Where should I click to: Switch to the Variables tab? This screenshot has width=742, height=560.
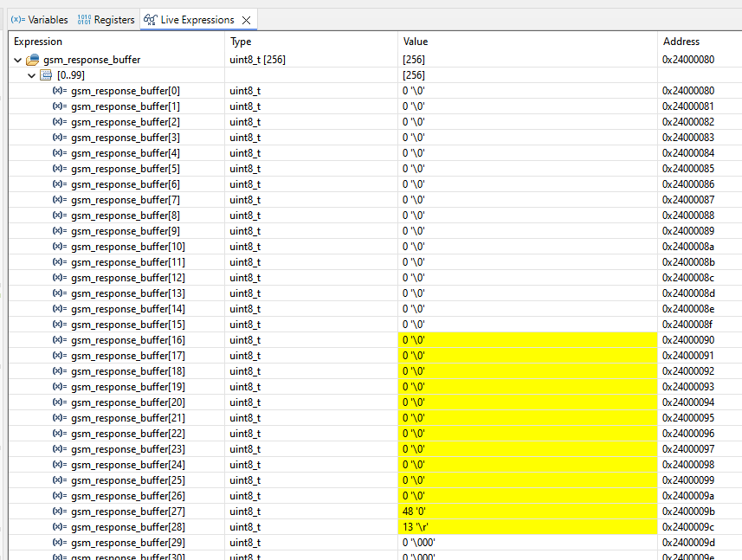[x=40, y=20]
